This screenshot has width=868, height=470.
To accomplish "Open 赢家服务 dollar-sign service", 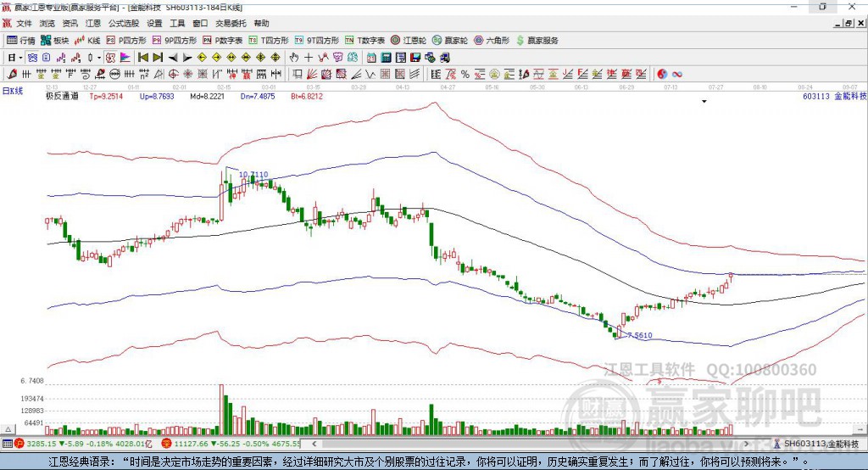I will (537, 41).
